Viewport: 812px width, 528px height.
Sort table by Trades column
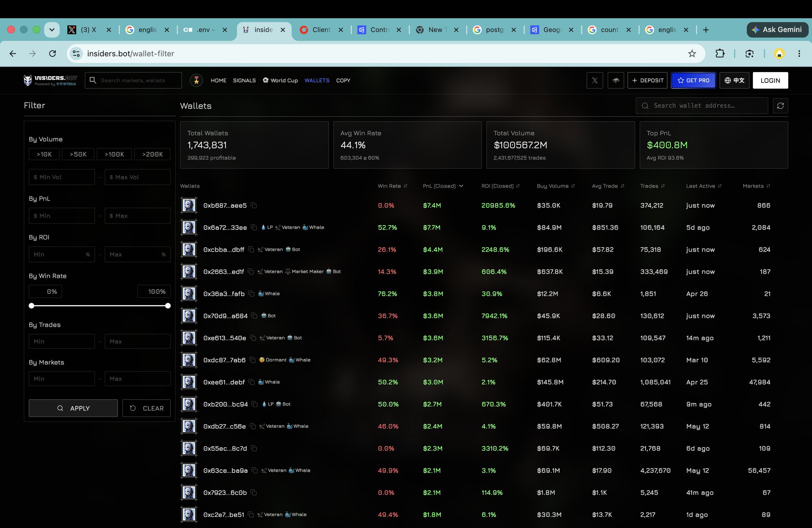(x=652, y=186)
